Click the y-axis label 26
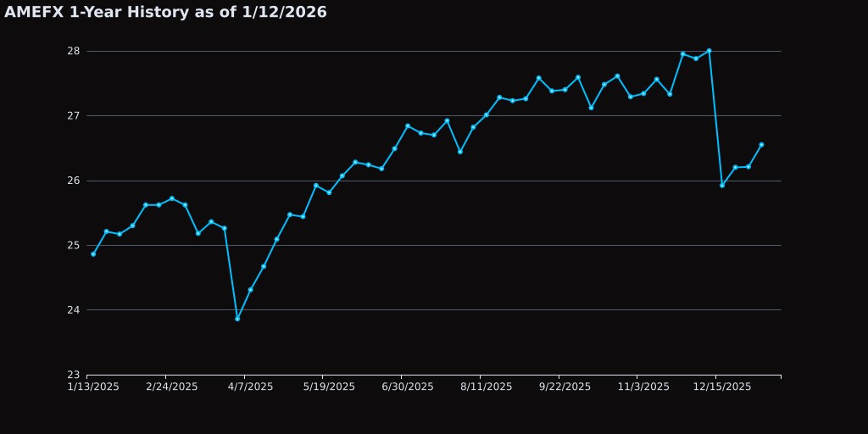 pos(74,181)
